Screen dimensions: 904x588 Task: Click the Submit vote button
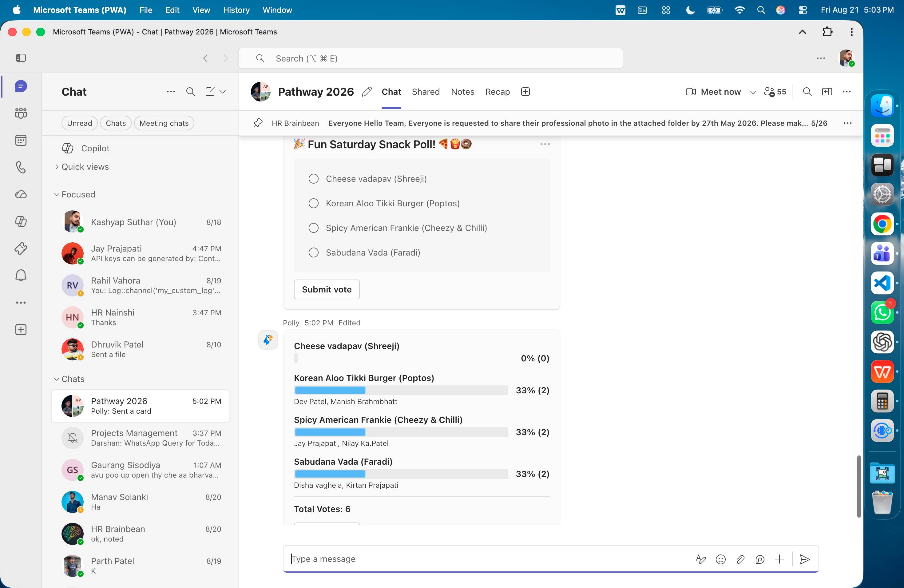point(327,289)
